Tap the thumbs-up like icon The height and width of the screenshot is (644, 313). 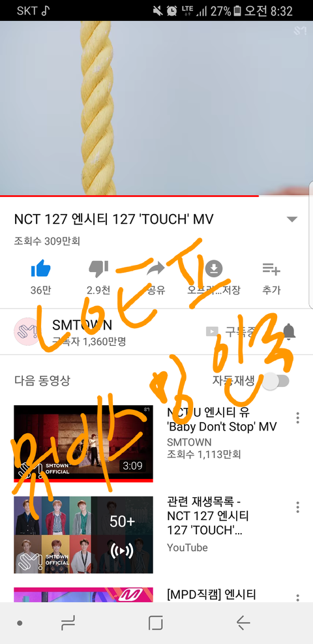tap(40, 269)
